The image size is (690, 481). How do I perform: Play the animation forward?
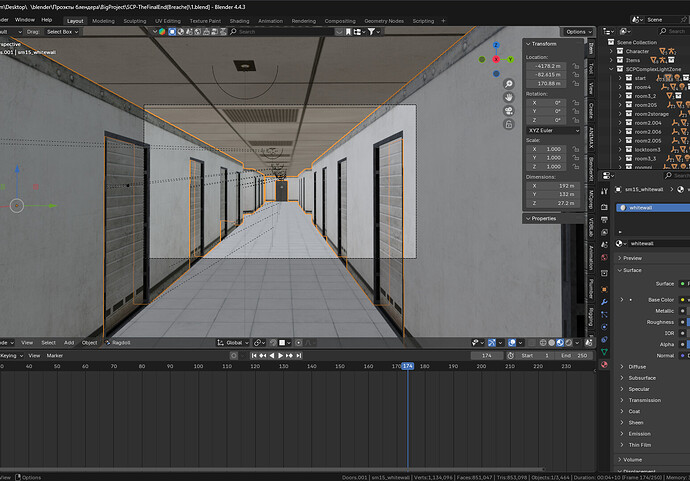(x=280, y=356)
